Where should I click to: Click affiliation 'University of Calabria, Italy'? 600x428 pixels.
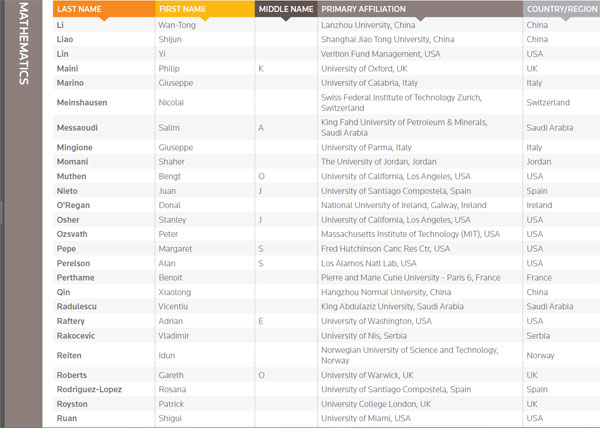pyautogui.click(x=369, y=83)
